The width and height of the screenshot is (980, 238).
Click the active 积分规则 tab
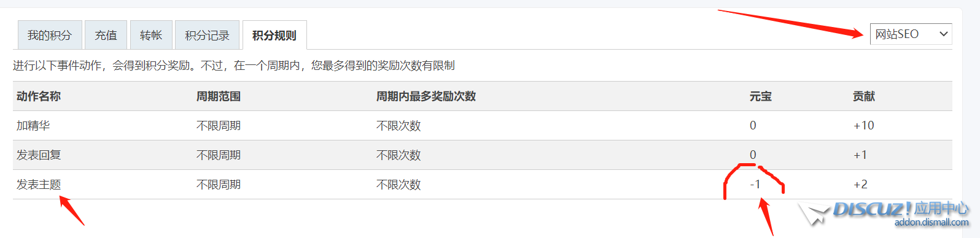[x=274, y=35]
